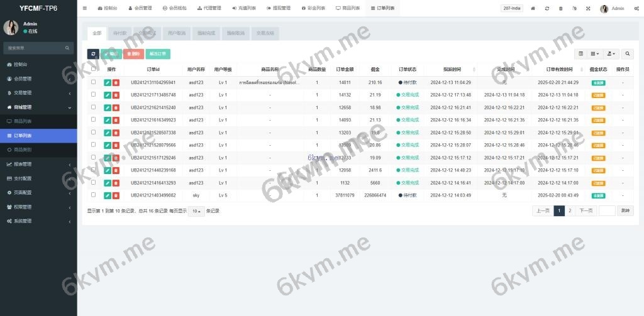Open the 充值列表 tab in the top navigation
This screenshot has height=316, width=644.
[x=243, y=9]
